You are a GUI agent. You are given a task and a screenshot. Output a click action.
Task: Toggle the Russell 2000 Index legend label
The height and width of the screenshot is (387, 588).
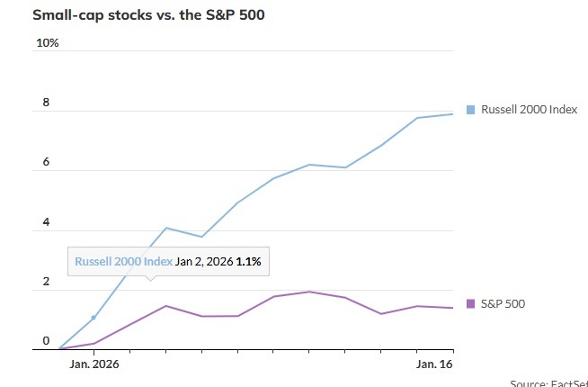[x=529, y=110]
